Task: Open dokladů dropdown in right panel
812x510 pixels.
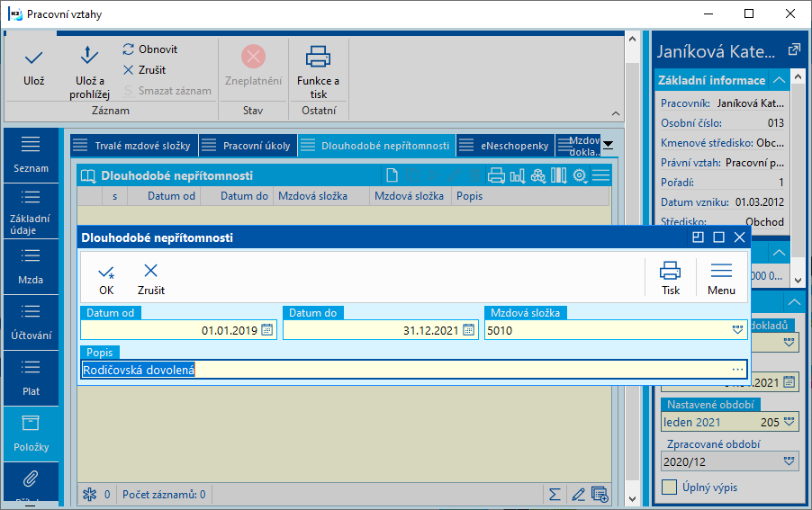Action: tap(789, 343)
